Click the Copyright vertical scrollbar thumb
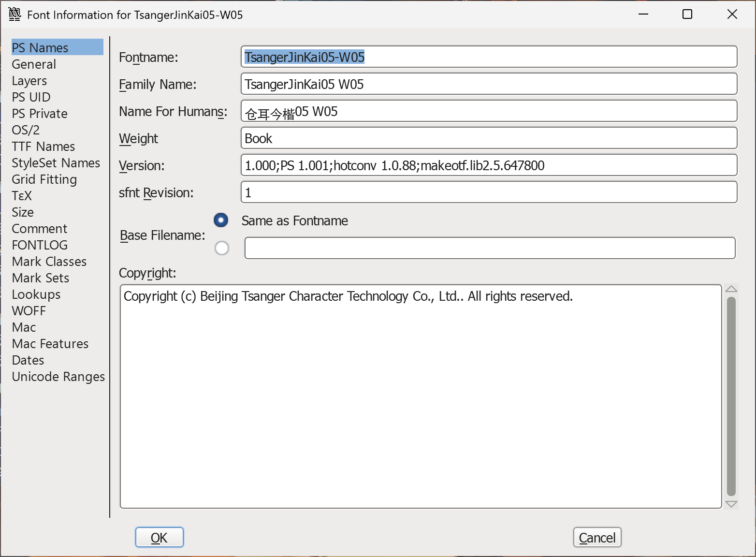 point(731,396)
